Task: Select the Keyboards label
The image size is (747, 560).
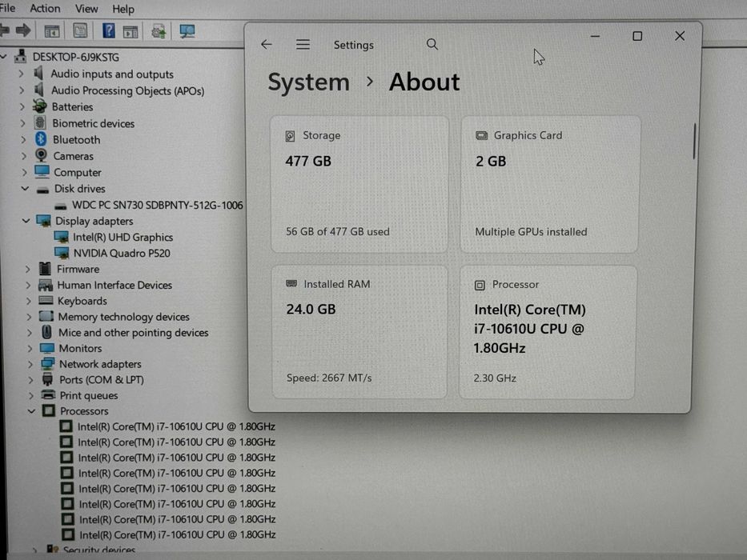Action: [82, 301]
